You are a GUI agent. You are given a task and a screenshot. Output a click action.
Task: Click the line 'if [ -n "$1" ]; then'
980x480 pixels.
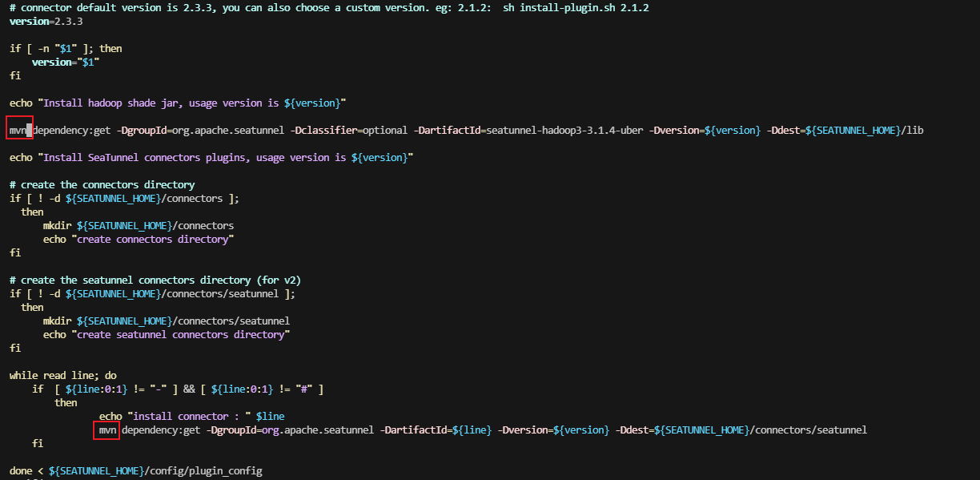[66, 48]
